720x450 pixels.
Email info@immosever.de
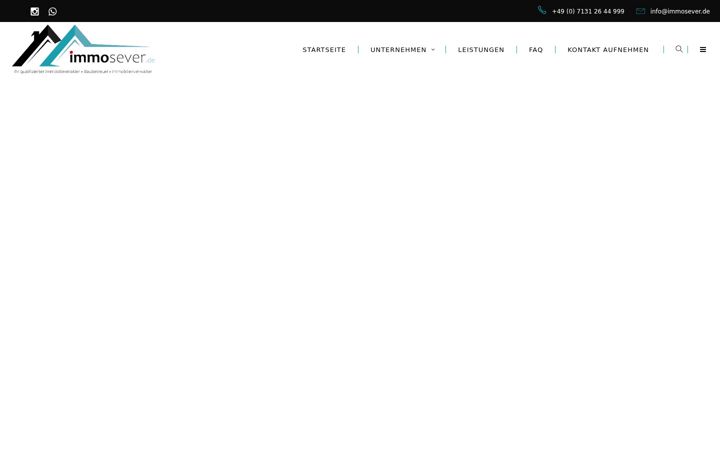tap(680, 11)
